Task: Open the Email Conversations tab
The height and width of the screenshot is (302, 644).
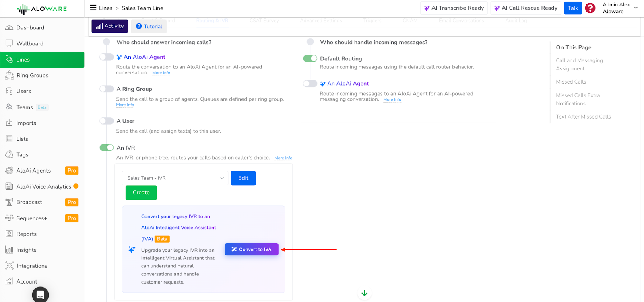Action: pos(461,21)
